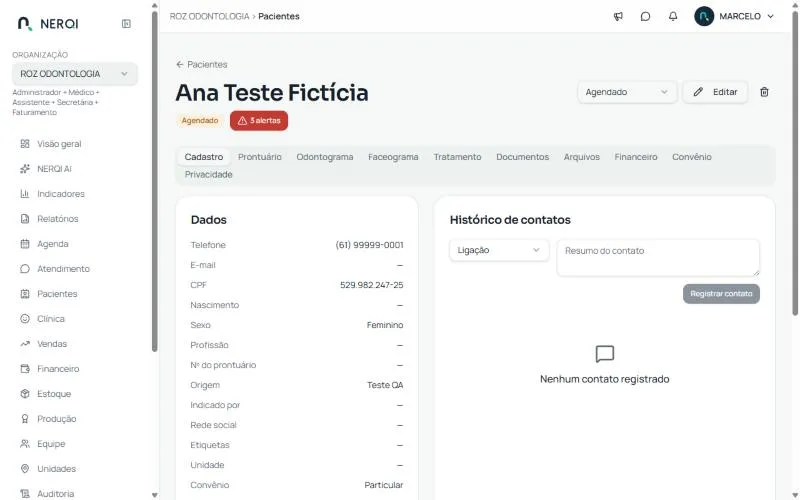This screenshot has height=500, width=800.
Task: Click the main page vertical scrollbar
Action: 795,163
